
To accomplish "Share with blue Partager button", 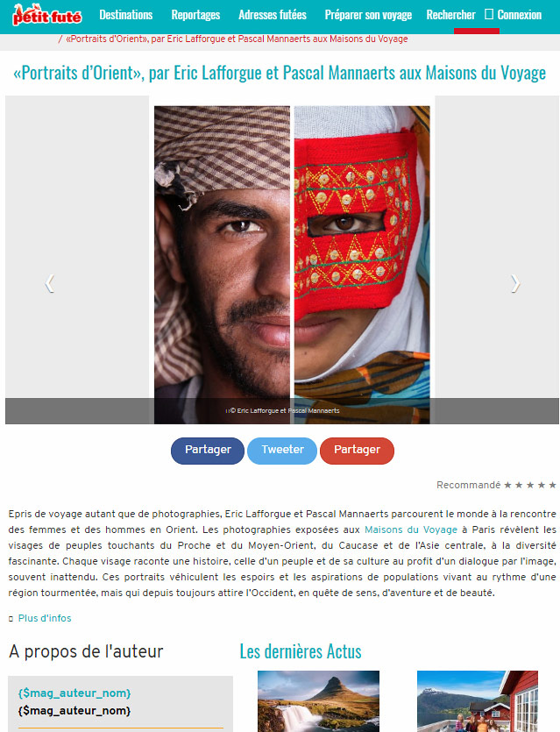I will pyautogui.click(x=208, y=451).
